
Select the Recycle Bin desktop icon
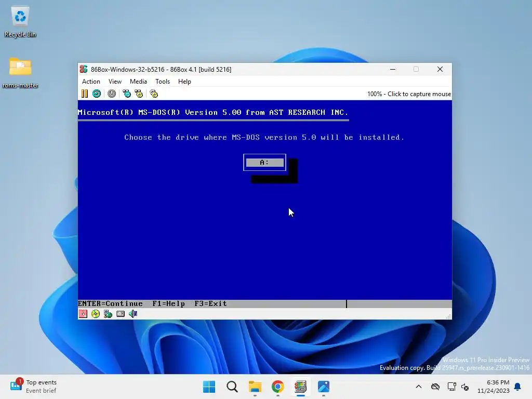pyautogui.click(x=20, y=22)
